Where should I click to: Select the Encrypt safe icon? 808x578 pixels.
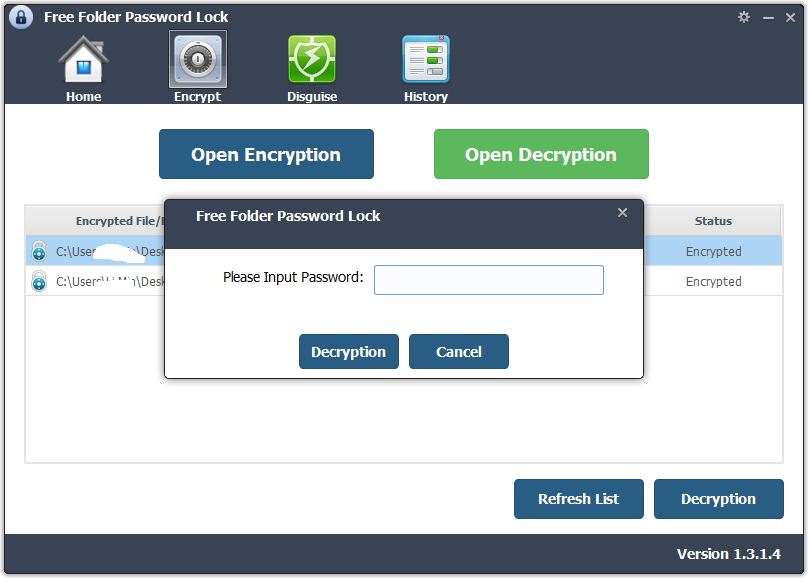[x=197, y=59]
